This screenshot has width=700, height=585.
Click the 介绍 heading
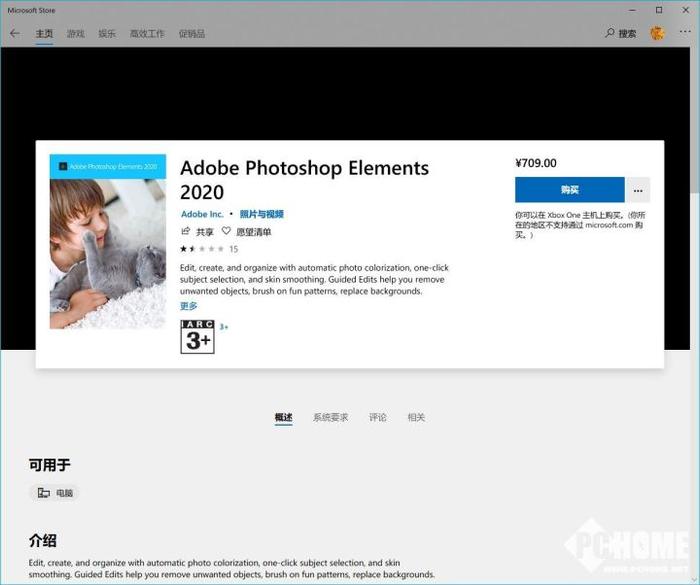42,541
